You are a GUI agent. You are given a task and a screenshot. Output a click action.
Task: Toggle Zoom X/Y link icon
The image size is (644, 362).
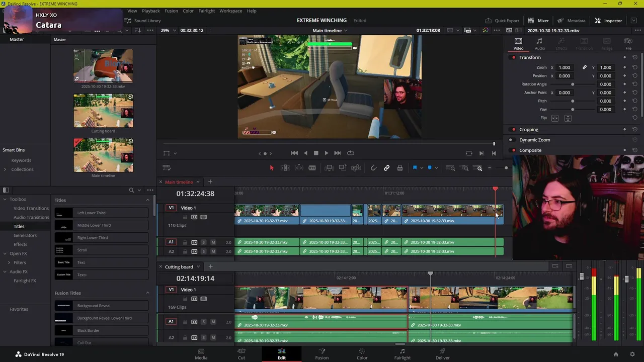584,67
